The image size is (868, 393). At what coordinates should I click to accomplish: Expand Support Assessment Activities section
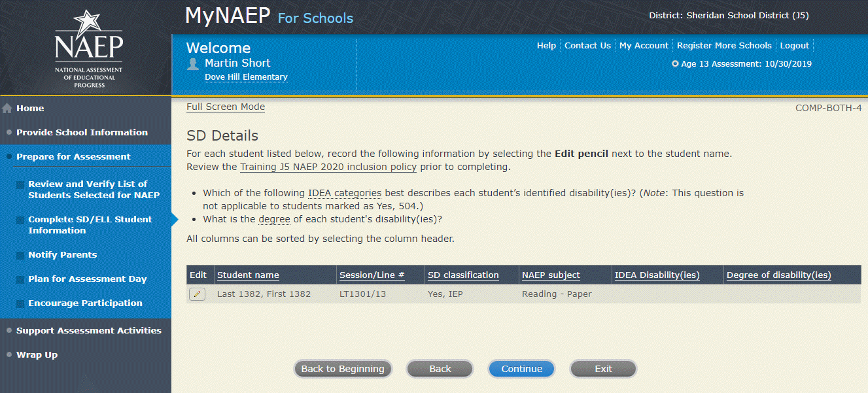pos(88,330)
